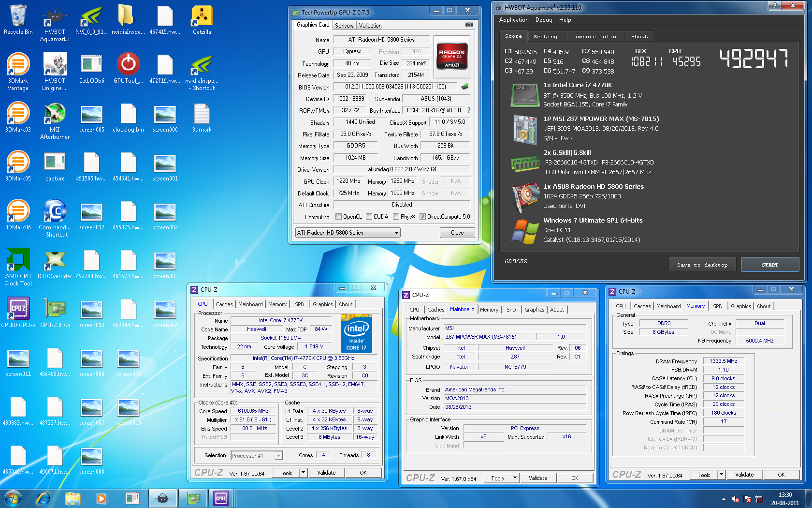Click Radeon Graphics logo in GPU-Z
Image resolution: width=812 pixels, height=508 pixels.
(x=452, y=57)
